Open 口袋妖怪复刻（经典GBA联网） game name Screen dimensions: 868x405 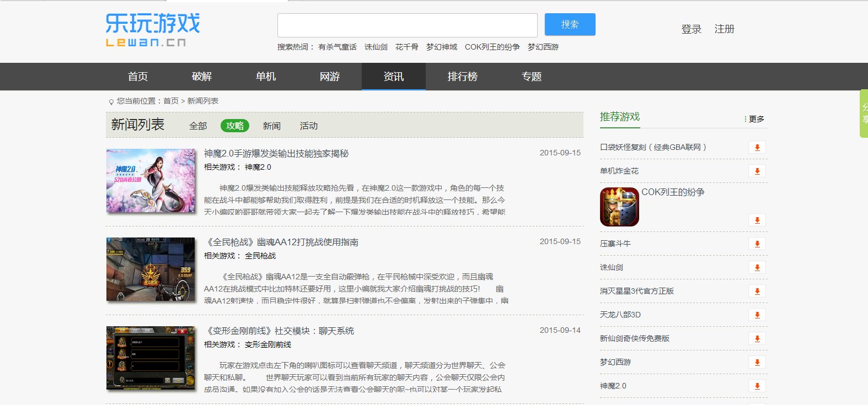click(x=653, y=147)
